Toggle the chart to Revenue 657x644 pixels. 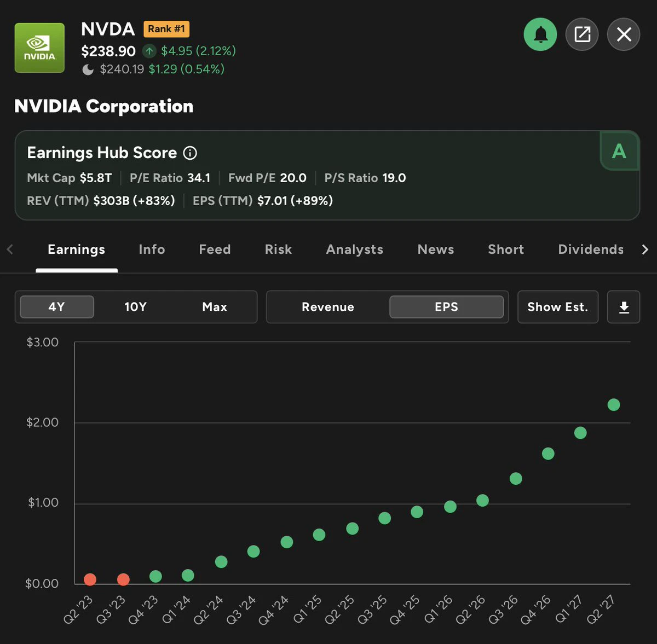pyautogui.click(x=328, y=307)
